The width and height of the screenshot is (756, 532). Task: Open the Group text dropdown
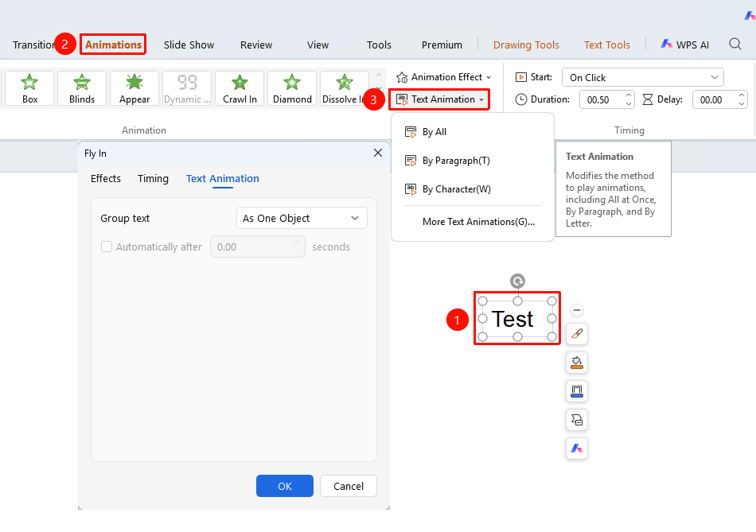(x=302, y=219)
